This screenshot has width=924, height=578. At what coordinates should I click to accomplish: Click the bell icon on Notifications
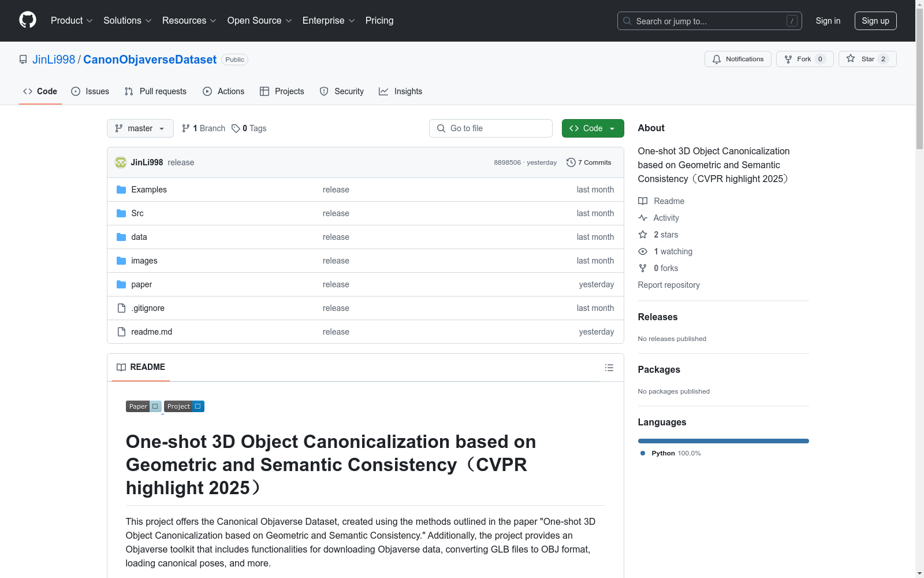pyautogui.click(x=717, y=59)
